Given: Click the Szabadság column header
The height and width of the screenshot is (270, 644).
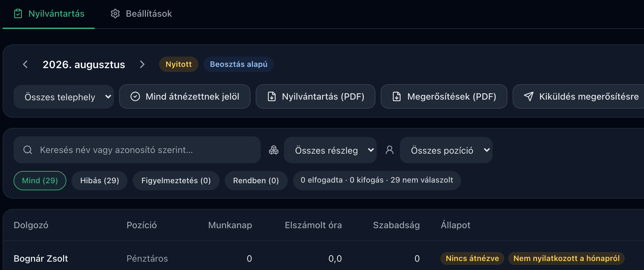Looking at the screenshot, I should coord(396,225).
